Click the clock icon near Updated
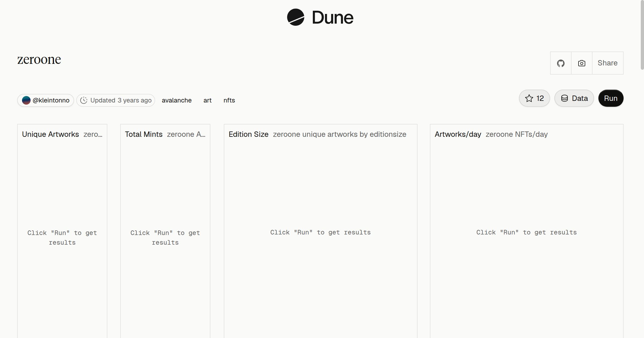The height and width of the screenshot is (338, 644). pyautogui.click(x=84, y=100)
